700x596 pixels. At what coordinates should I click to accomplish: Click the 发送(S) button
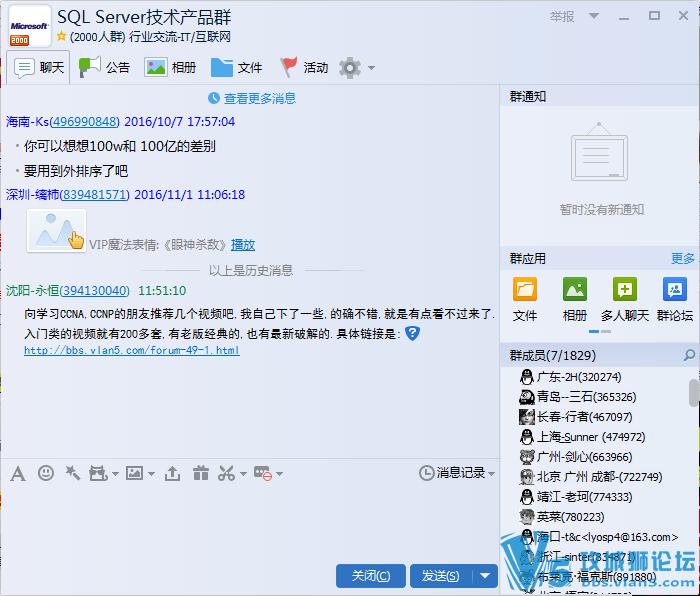coord(441,576)
